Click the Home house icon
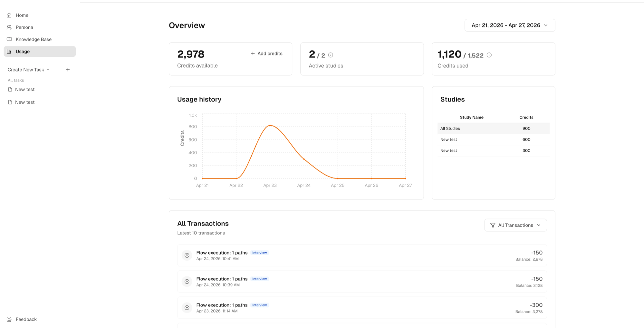 9,15
